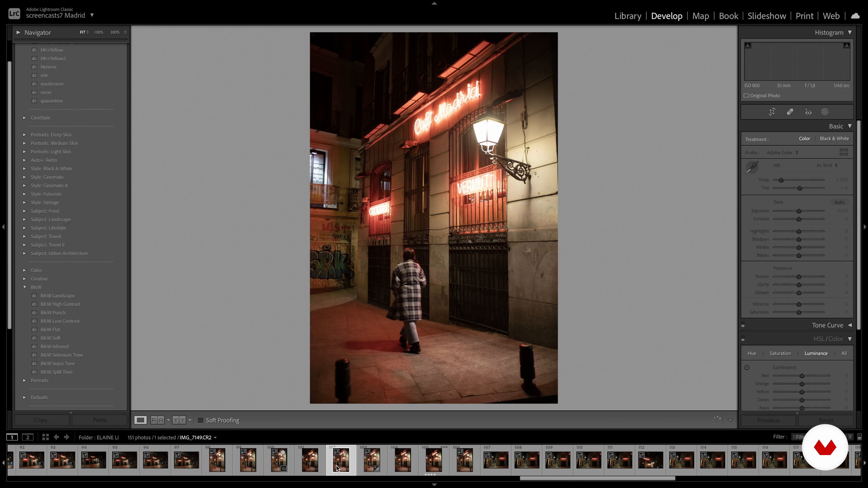Select main window display 1
Viewport: 868px width, 488px height.
pos(12,437)
